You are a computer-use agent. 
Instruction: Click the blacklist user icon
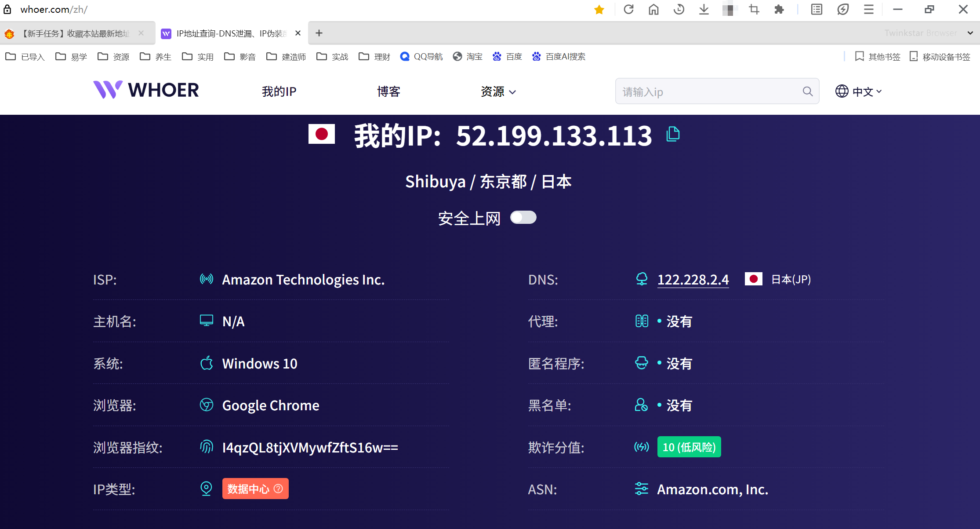click(642, 405)
